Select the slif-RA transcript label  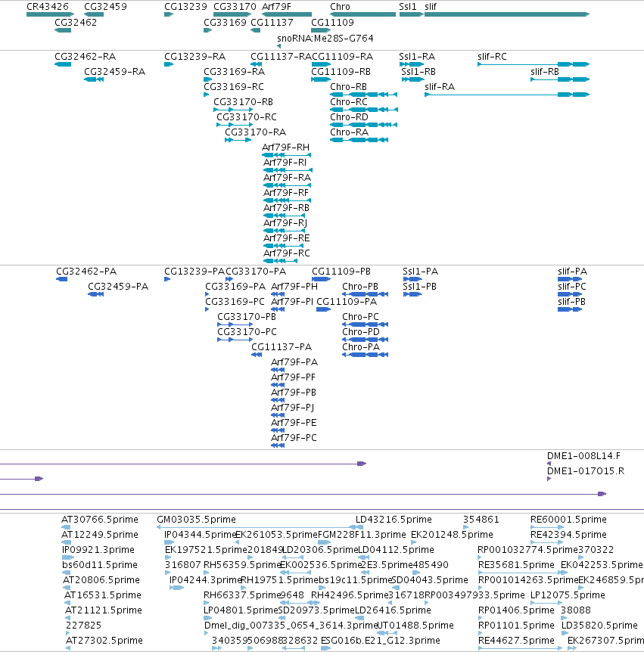point(440,87)
